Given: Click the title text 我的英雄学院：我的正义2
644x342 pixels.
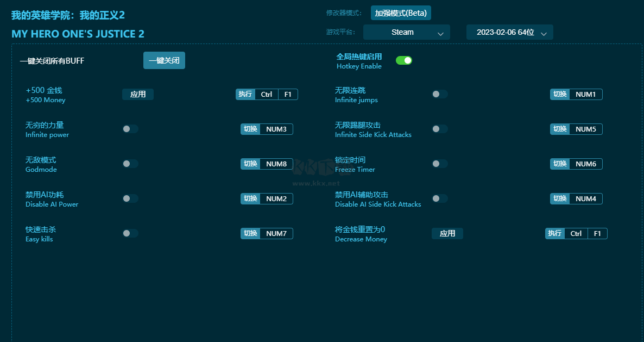Looking at the screenshot, I should [68, 15].
